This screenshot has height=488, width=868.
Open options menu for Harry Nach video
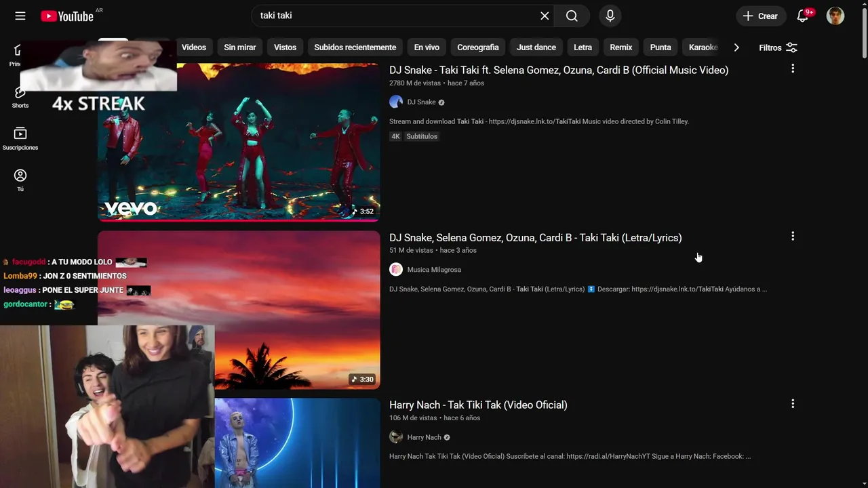tap(793, 403)
